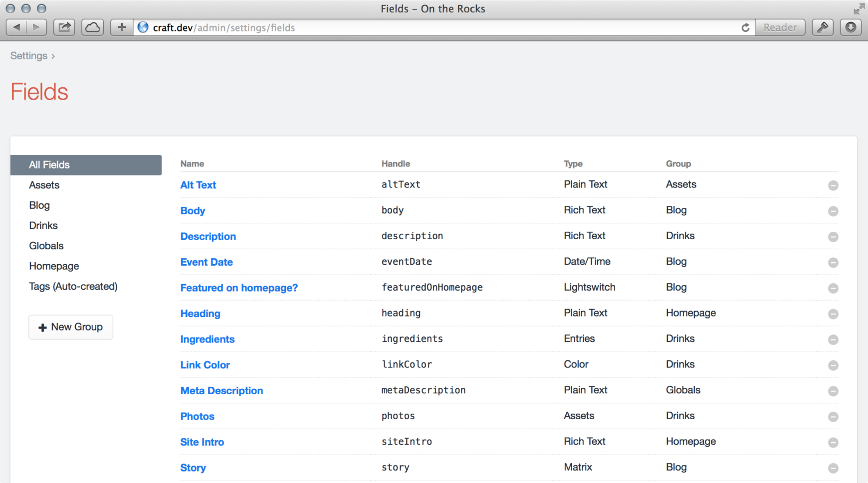Open the Alt Text field

coord(198,185)
